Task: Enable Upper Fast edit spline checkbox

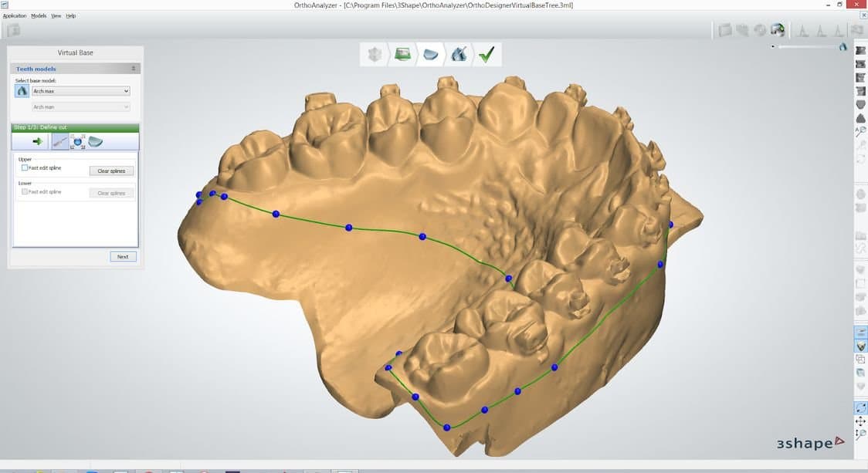Action: [x=25, y=167]
